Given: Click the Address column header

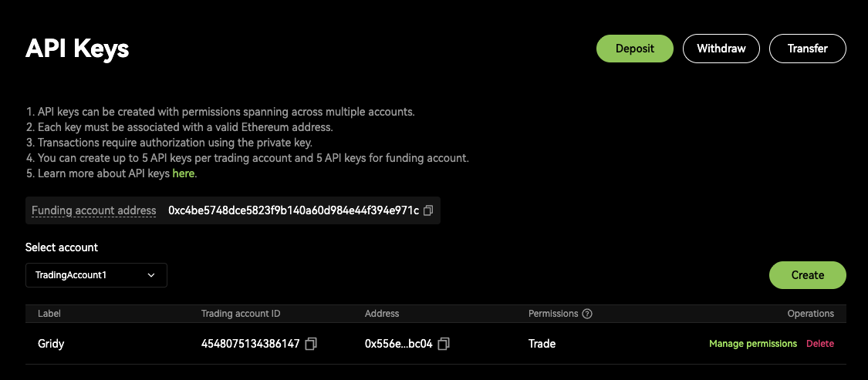Looking at the screenshot, I should [382, 314].
